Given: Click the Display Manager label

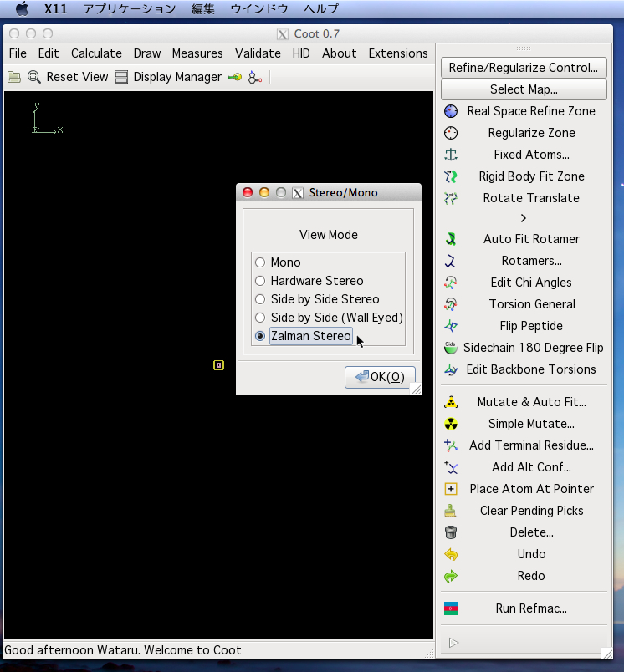Looking at the screenshot, I should coord(177,77).
